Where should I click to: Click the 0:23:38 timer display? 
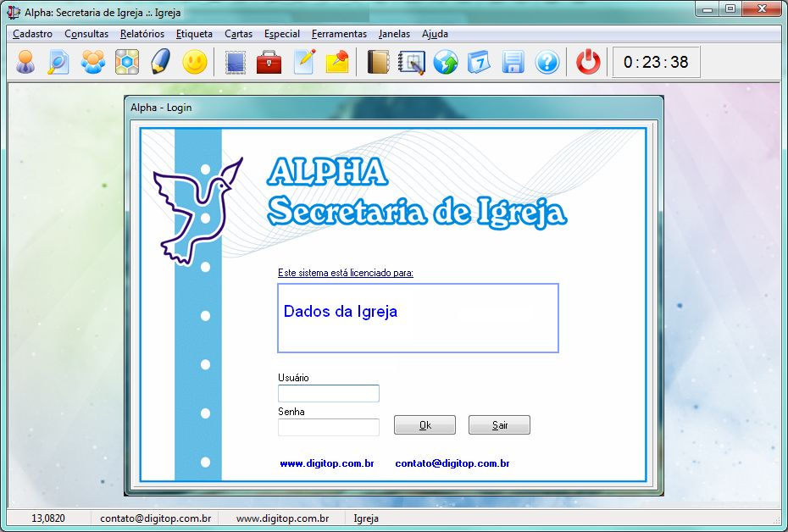coord(656,62)
